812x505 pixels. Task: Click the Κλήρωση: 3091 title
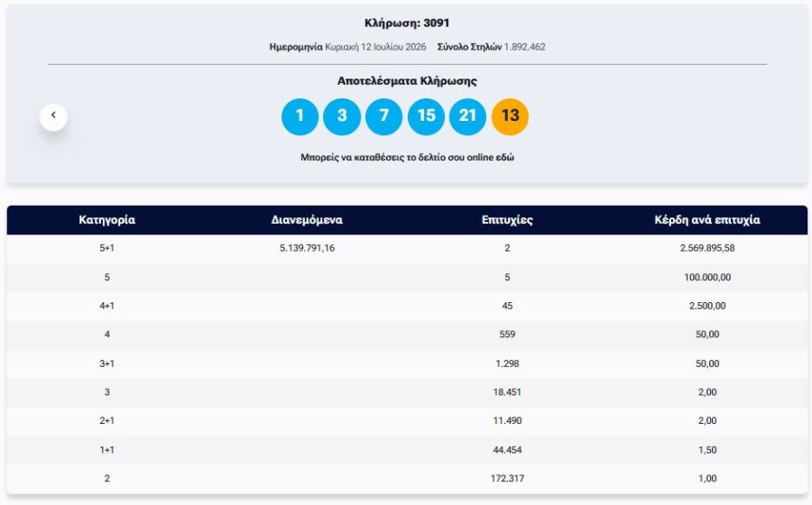click(x=407, y=23)
